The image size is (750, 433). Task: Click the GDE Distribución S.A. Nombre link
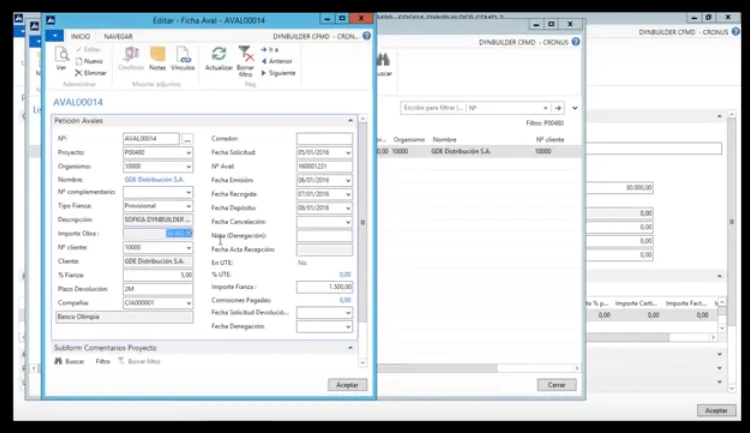154,179
